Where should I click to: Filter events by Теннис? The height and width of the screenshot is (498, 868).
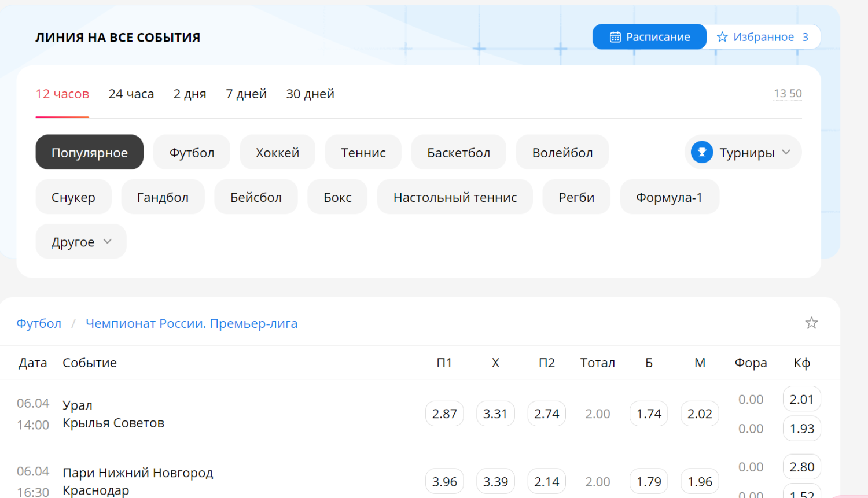click(x=363, y=153)
